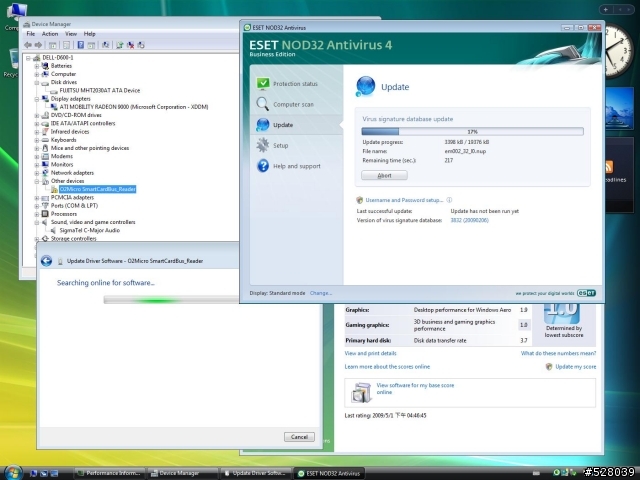The height and width of the screenshot is (480, 640).
Task: Expand the DVD/CD-ROM drives node
Action: [x=37, y=116]
